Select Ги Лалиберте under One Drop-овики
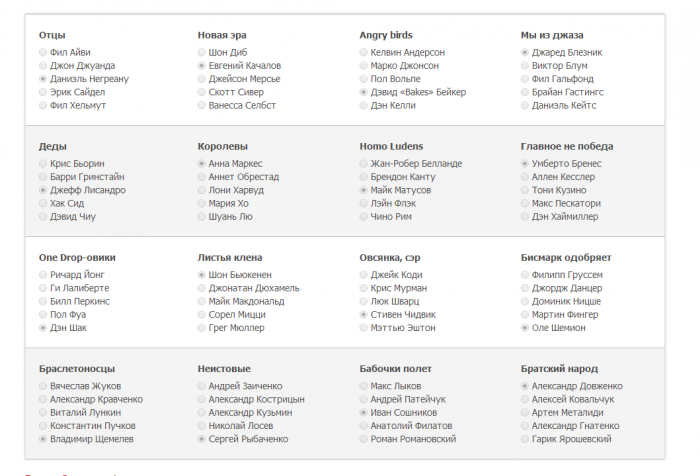Viewport: 700px width, 476px height. pos(43,288)
